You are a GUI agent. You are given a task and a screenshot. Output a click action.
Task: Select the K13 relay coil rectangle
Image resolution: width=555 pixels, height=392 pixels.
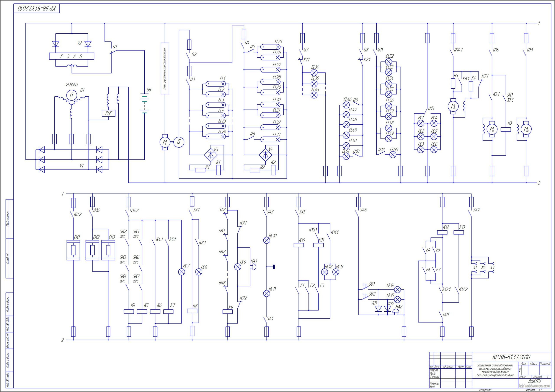click(459, 233)
